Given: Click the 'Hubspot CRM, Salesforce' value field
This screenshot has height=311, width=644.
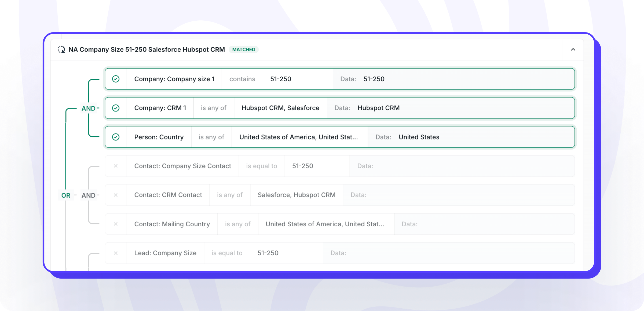Looking at the screenshot, I should 280,108.
